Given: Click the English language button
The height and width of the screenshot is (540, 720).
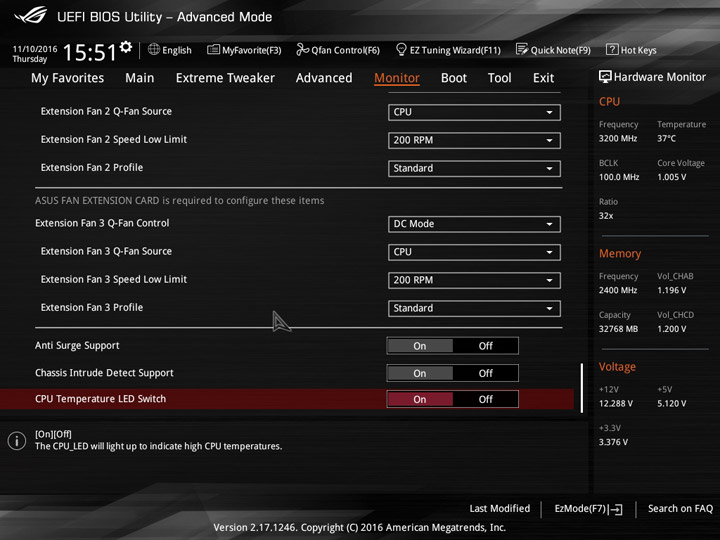Looking at the screenshot, I should [170, 50].
